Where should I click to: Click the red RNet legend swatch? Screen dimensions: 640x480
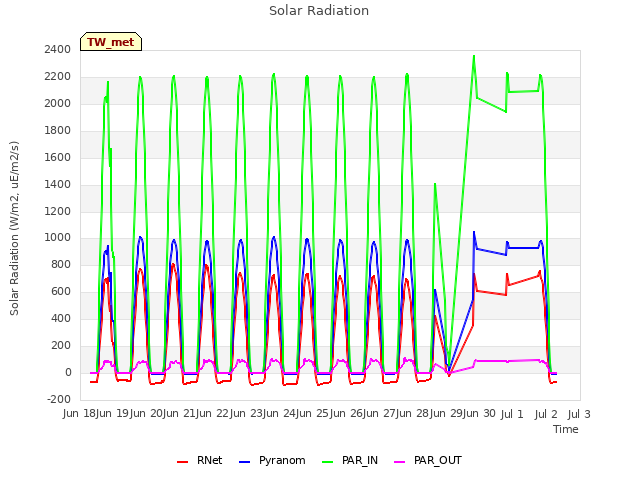click(182, 462)
